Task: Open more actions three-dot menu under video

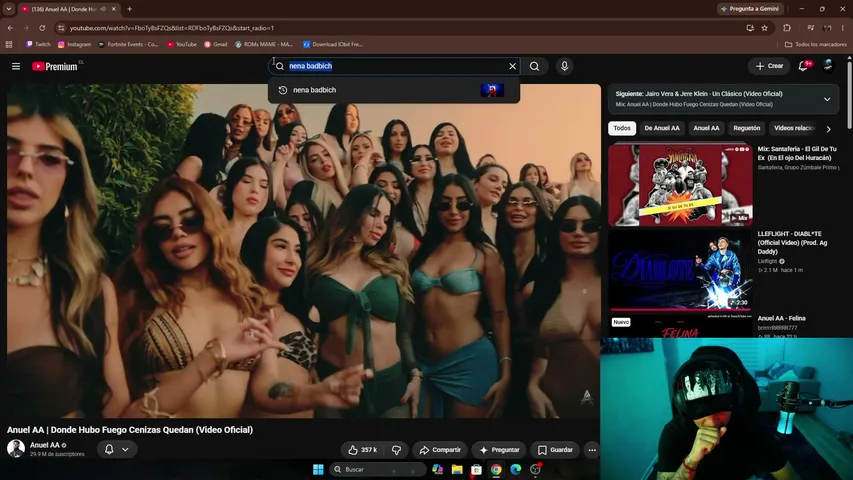Action: point(592,450)
